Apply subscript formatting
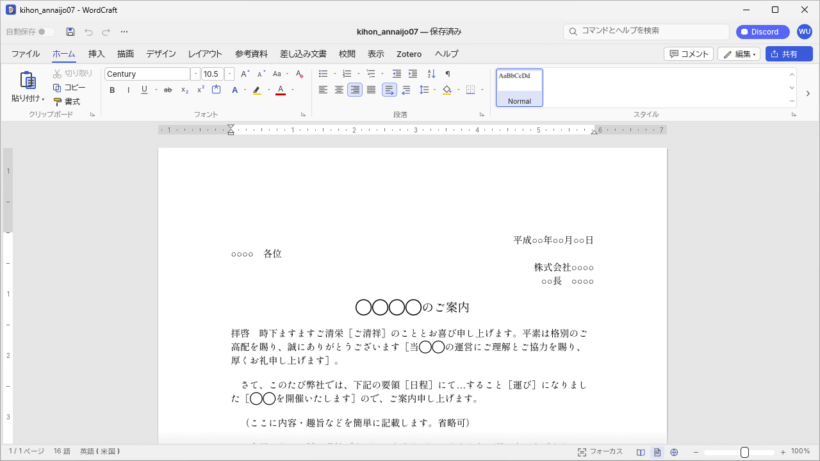820x461 pixels. (185, 90)
